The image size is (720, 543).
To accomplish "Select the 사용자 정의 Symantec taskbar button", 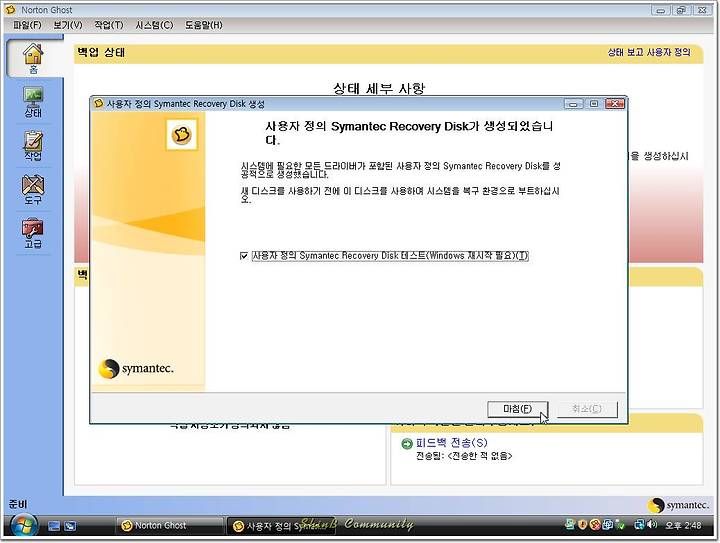I will click(x=281, y=526).
